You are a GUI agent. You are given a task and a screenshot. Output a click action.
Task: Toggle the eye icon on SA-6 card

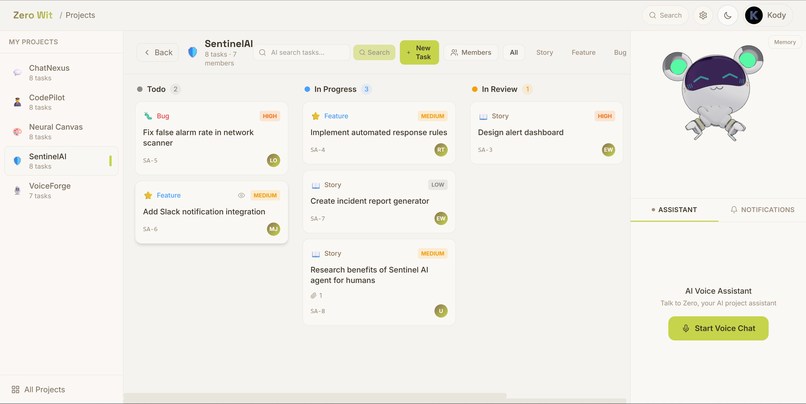pyautogui.click(x=242, y=195)
